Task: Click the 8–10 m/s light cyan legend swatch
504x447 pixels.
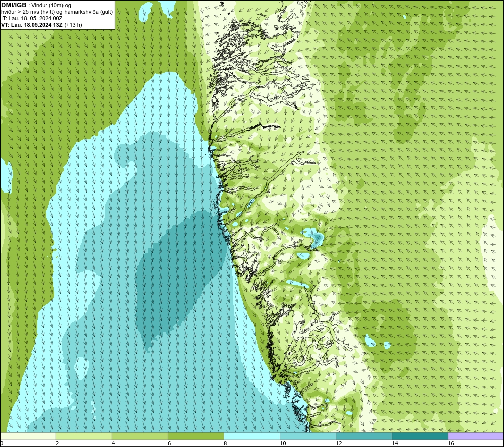Action: click(252, 436)
